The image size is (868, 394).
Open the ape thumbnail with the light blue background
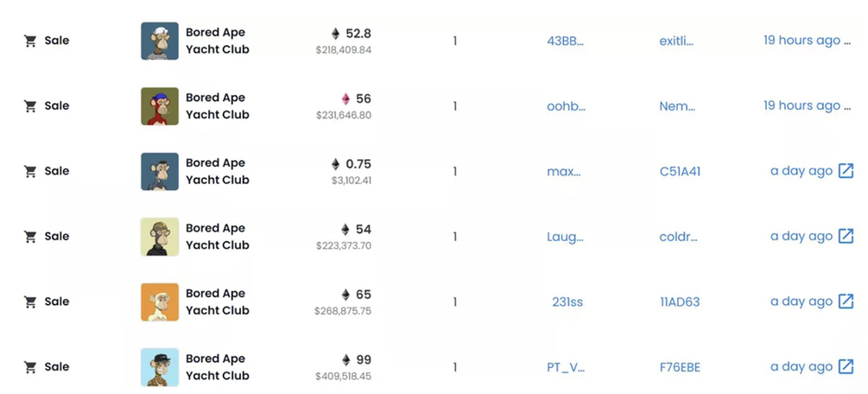[x=160, y=366]
